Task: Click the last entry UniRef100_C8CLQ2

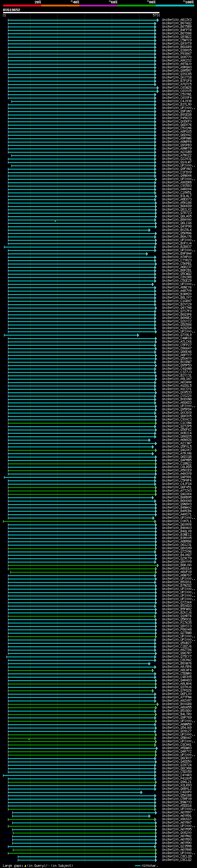Action: coord(177,860)
